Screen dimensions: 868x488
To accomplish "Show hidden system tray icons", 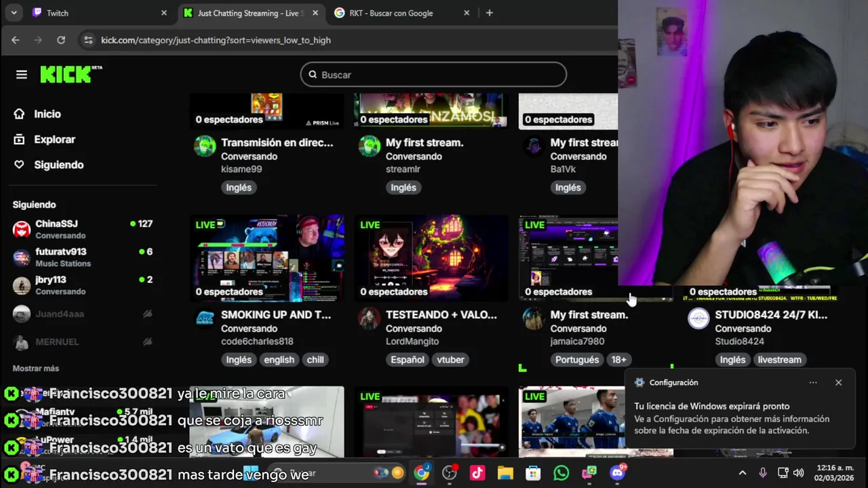I will click(743, 473).
